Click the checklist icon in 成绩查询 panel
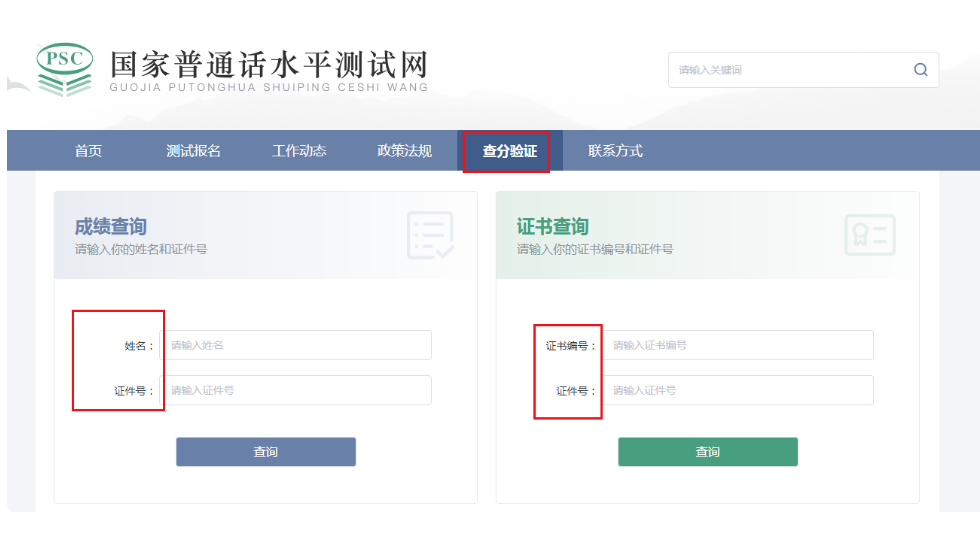This screenshot has height=534, width=980. coord(431,235)
